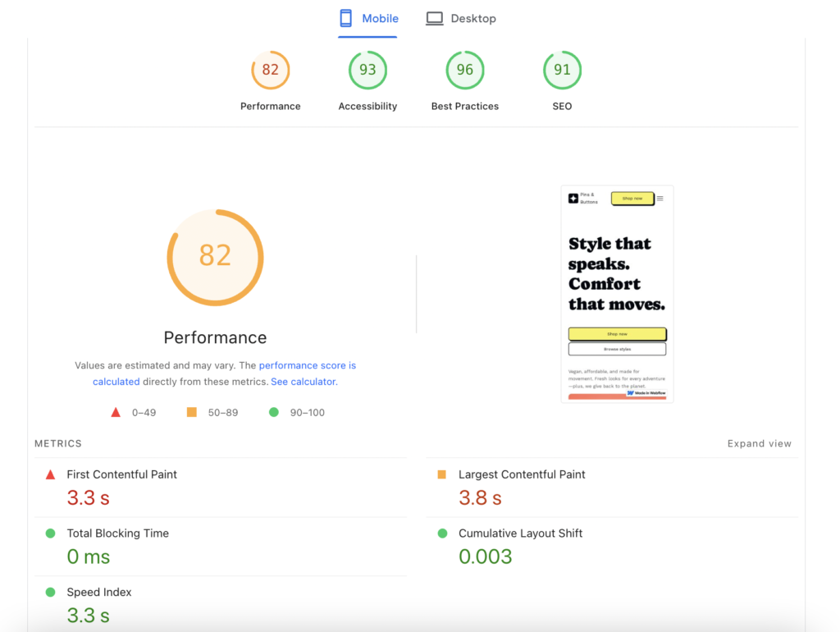The image size is (840, 632).
Task: Click the green 90–100 legend circle
Action: (x=274, y=412)
